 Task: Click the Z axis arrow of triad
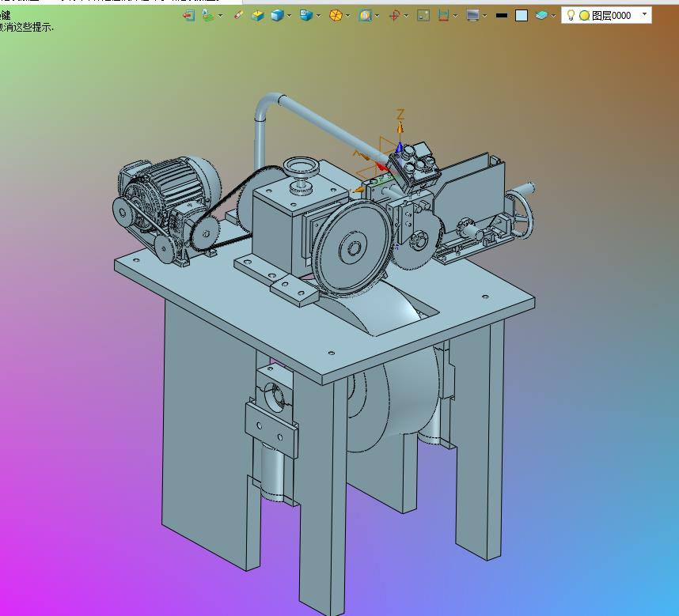(400, 127)
